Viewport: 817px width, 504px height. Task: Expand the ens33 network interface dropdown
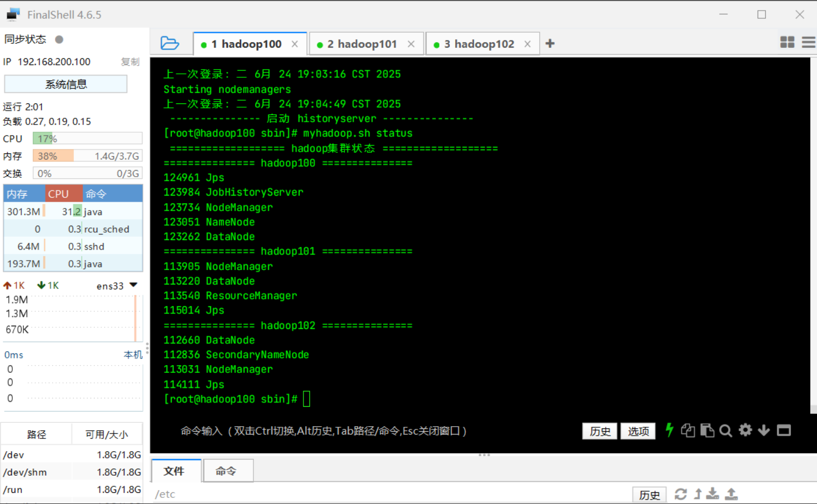[x=133, y=285]
